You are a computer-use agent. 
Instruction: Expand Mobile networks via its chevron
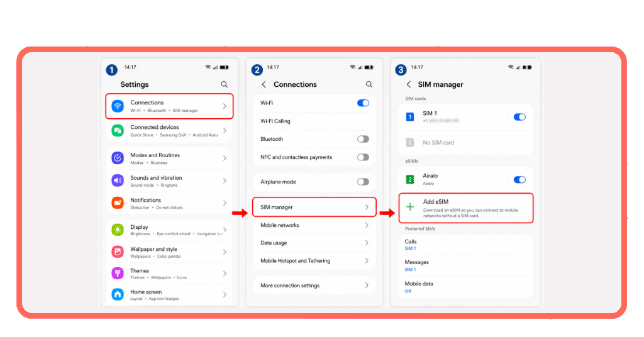[367, 225]
